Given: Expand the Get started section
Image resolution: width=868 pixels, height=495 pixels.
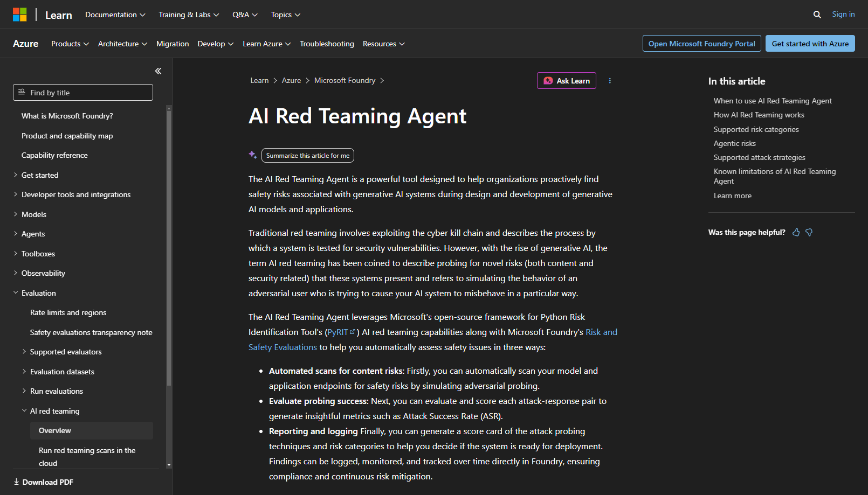Looking at the screenshot, I should pyautogui.click(x=16, y=175).
